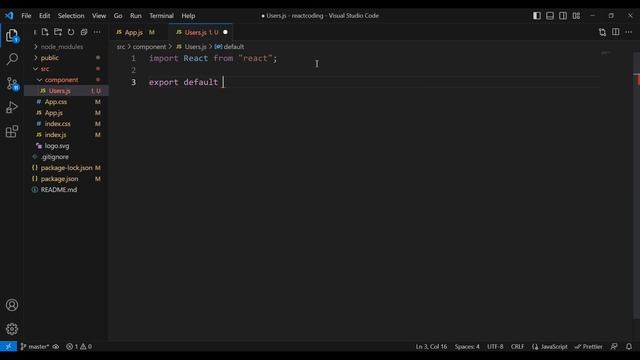Open editor More Actions ellipsis

(629, 32)
